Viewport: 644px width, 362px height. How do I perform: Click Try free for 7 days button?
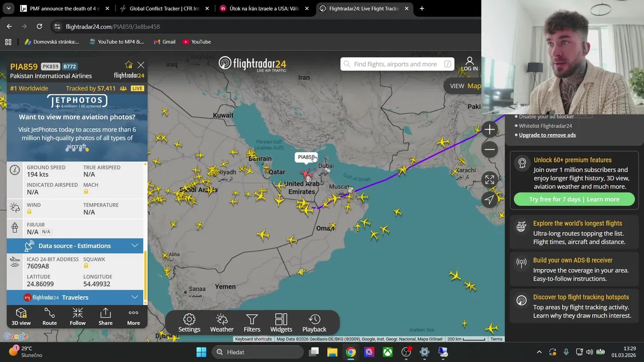(574, 199)
